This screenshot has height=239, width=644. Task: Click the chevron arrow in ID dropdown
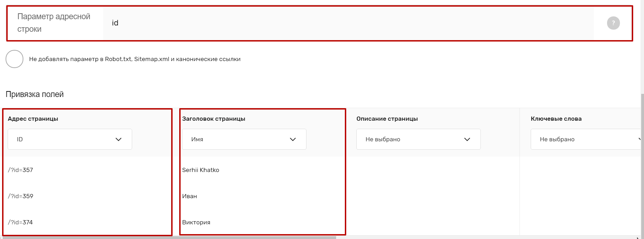(119, 139)
